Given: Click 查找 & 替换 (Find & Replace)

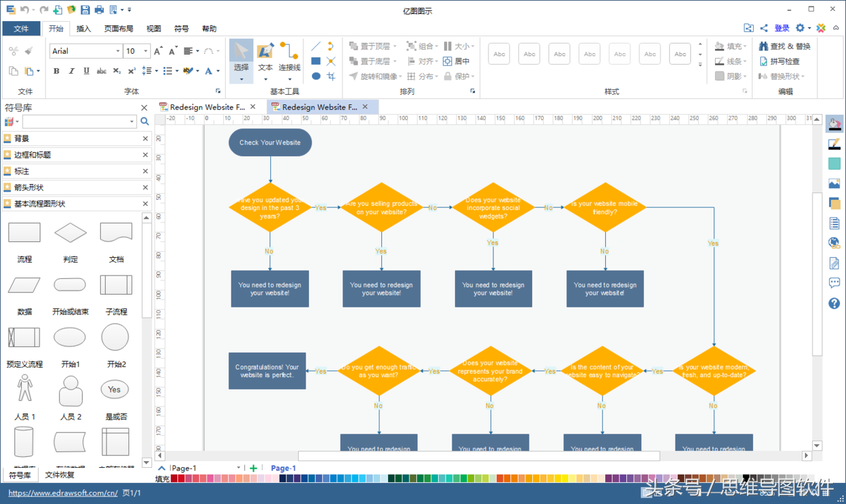Looking at the screenshot, I should pyautogui.click(x=785, y=46).
